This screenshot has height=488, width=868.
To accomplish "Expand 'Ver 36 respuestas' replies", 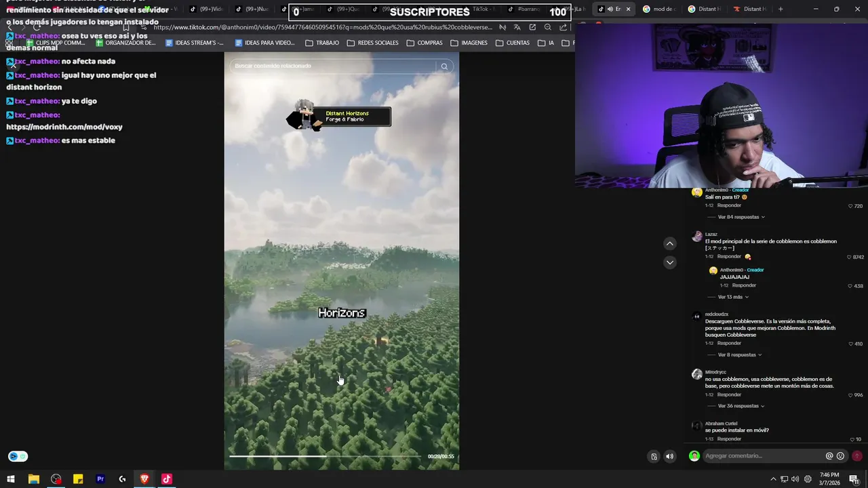I will [741, 406].
